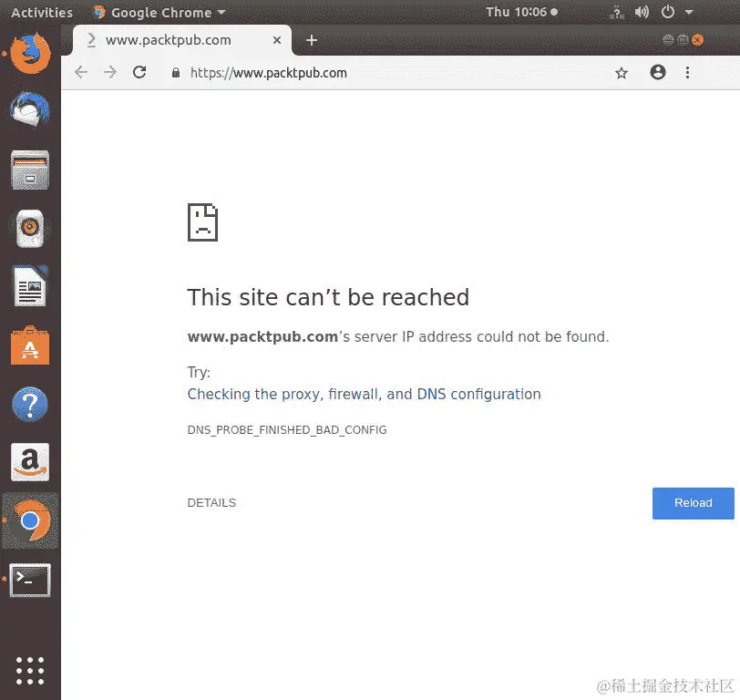Bookmark this page with the star
This screenshot has width=740, height=700.
tap(622, 73)
